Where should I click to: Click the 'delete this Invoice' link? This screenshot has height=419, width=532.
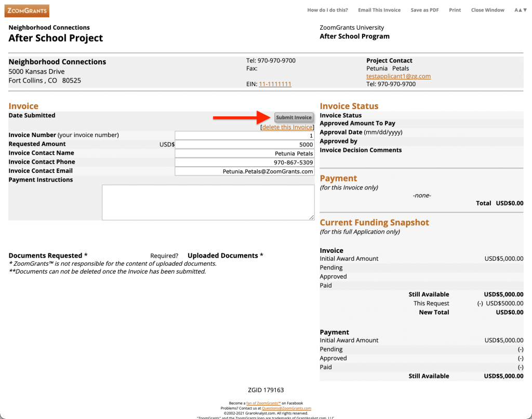tap(287, 127)
